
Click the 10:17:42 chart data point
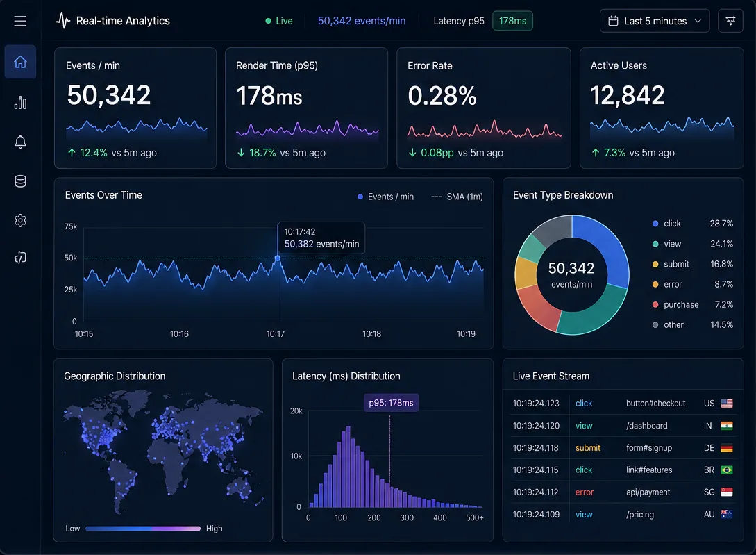(278, 258)
